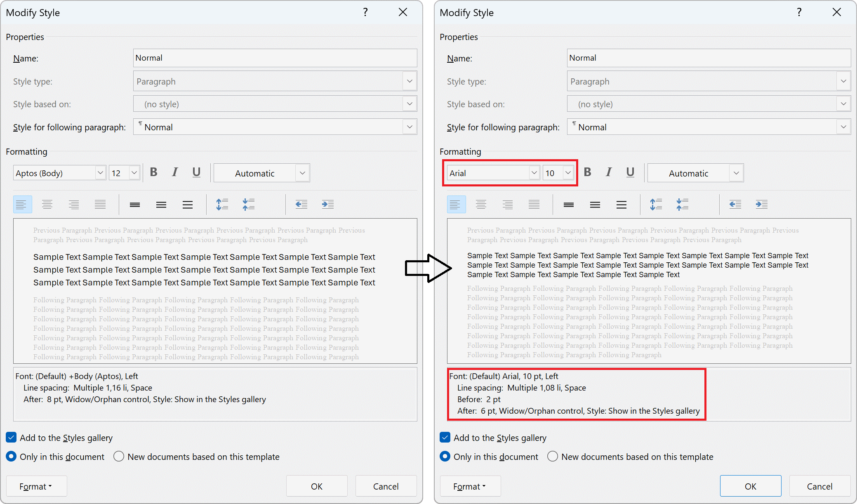Click Italic icon in right dialog
The image size is (857, 504).
click(609, 172)
